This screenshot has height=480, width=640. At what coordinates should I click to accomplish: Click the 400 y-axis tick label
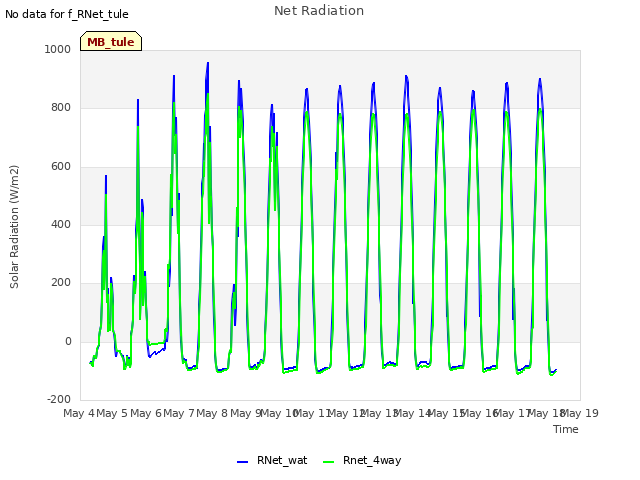click(x=61, y=224)
